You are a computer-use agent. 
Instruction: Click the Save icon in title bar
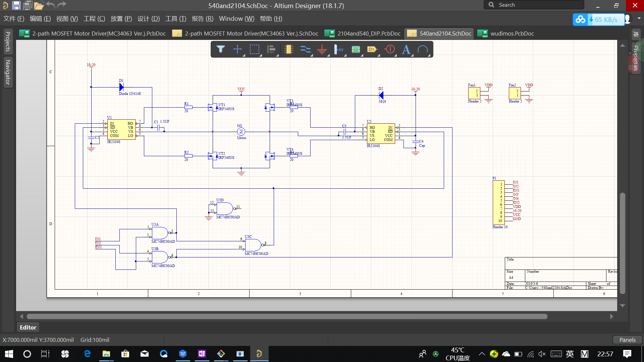click(16, 5)
